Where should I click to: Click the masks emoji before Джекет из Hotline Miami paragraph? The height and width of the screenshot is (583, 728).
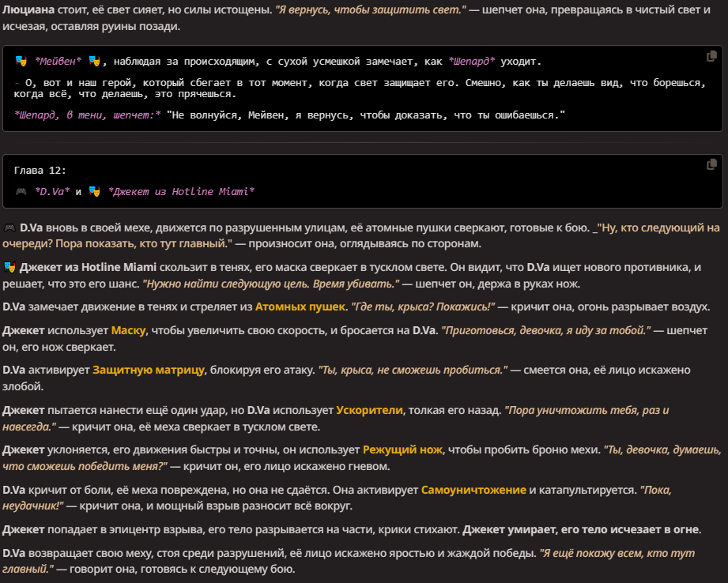pyautogui.click(x=9, y=267)
